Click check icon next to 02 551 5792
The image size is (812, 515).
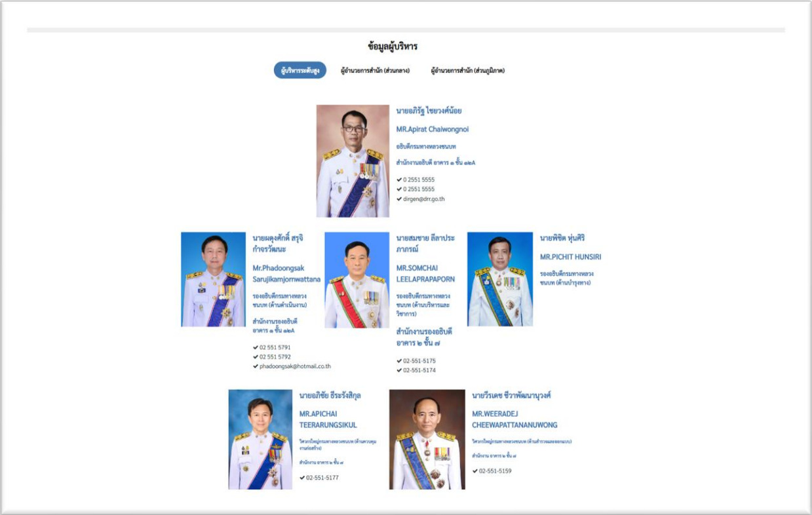pyautogui.click(x=256, y=357)
